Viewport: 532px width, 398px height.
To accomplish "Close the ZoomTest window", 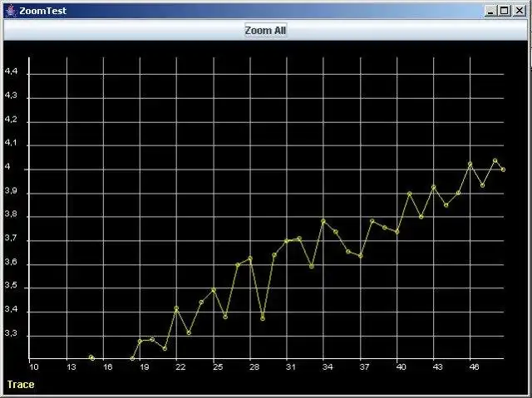I will 520,11.
